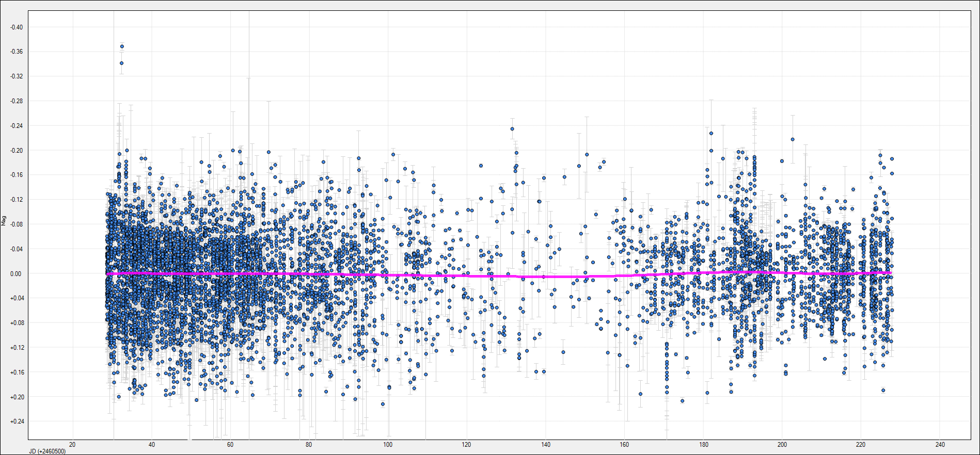Click the x-axis tick label 40
Screen dimensions: 980x455
coord(151,445)
